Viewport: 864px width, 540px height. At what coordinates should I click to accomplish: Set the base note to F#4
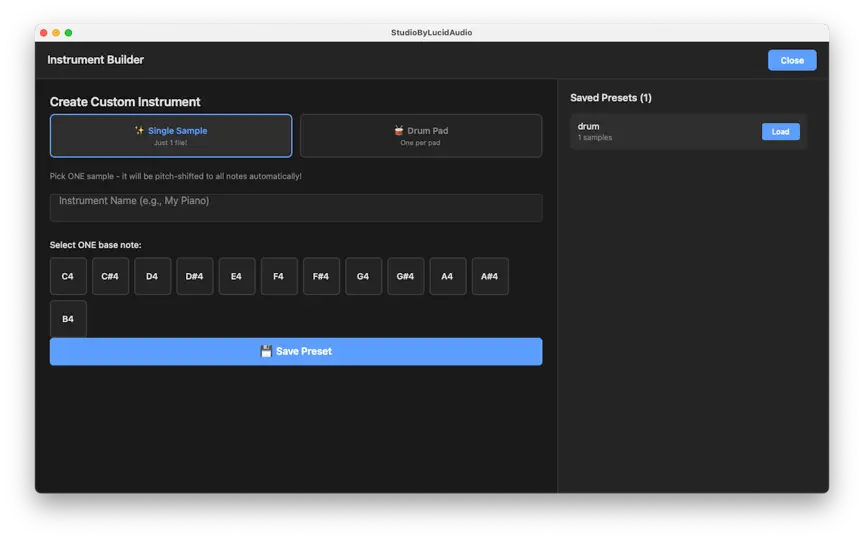pyautogui.click(x=321, y=276)
